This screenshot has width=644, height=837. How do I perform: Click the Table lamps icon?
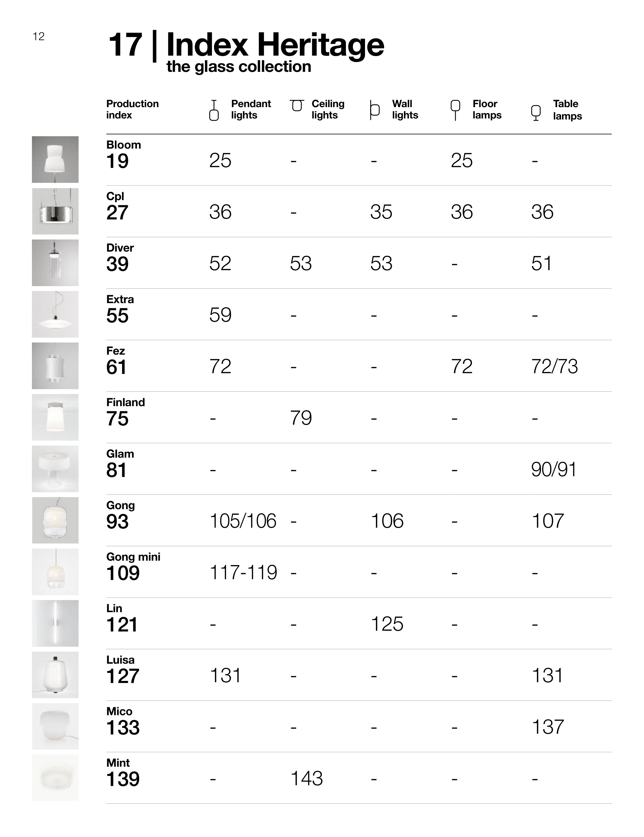pos(536,113)
